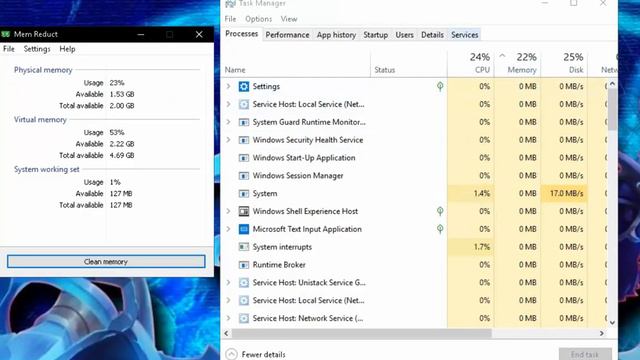Click leaf icon beside Microsoft Text Input Application
Viewport: 640px width, 360px height.
click(440, 229)
